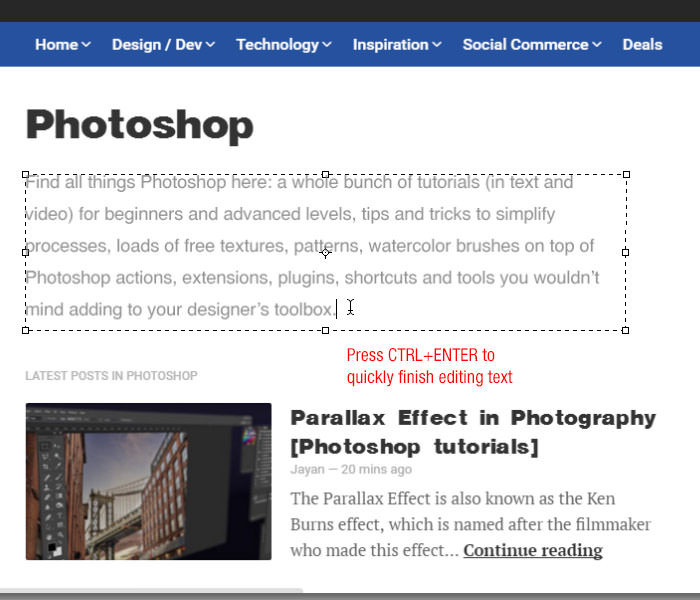Click the text 'mind adding to your designer's toolbox.'

(x=181, y=309)
